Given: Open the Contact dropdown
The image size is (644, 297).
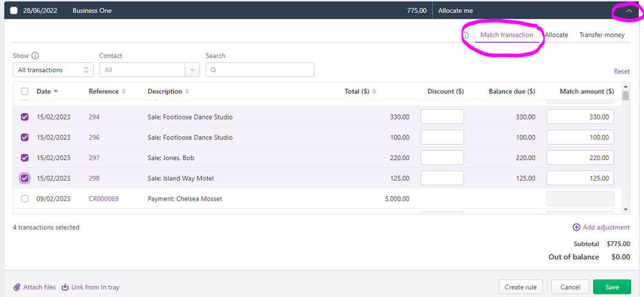Looking at the screenshot, I should pos(149,70).
